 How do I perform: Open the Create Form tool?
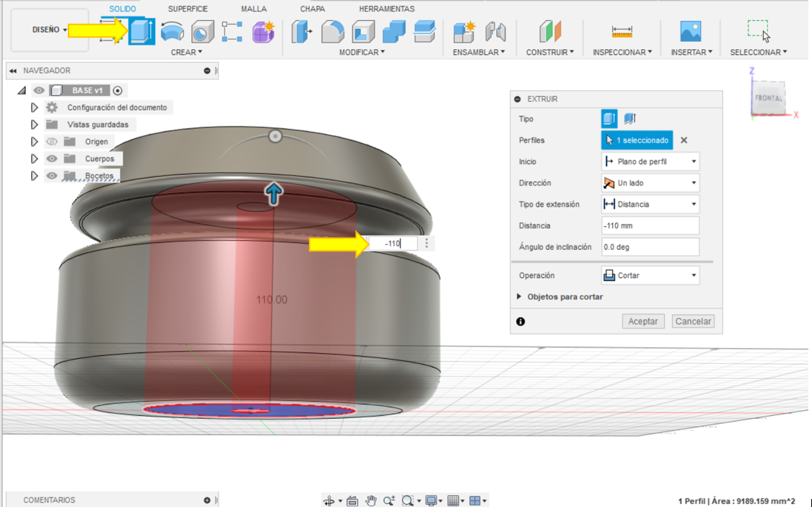(263, 32)
